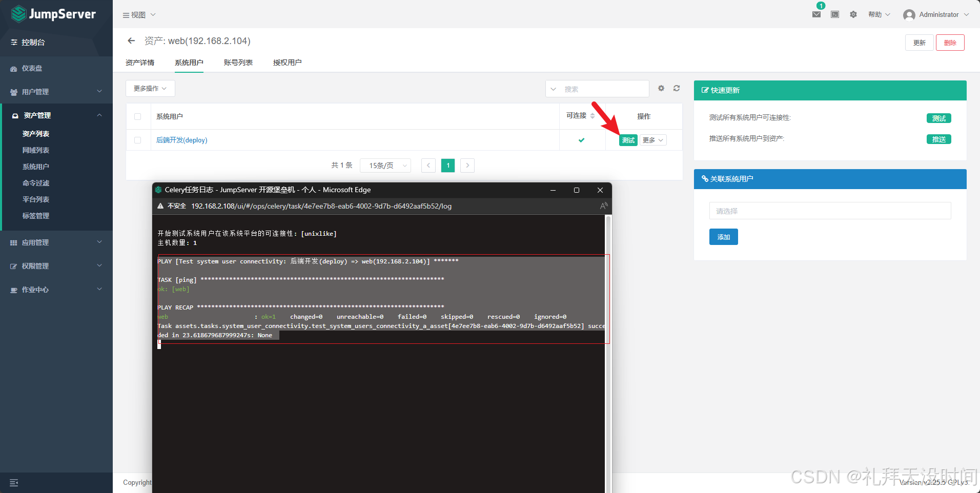Go back using the left arrow
Image resolution: width=980 pixels, height=493 pixels.
[131, 40]
